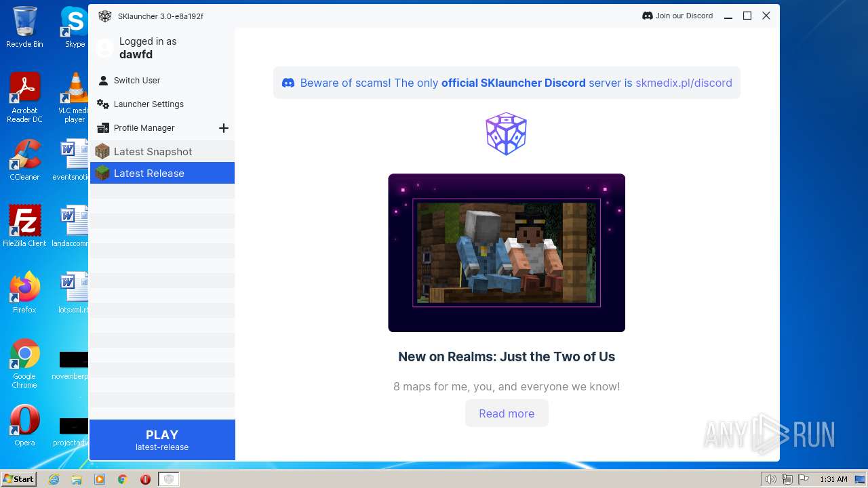Click the Latest Release grass block icon
The width and height of the screenshot is (868, 488).
click(102, 173)
